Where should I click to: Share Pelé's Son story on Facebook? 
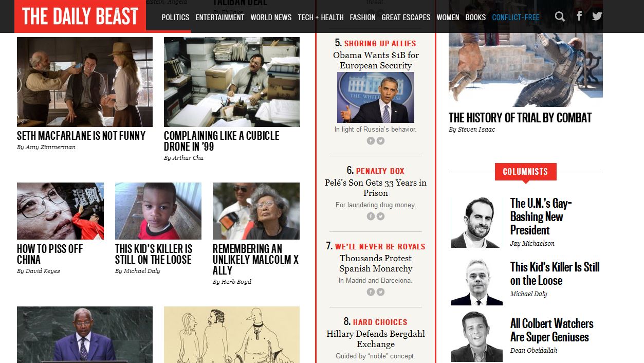[371, 216]
